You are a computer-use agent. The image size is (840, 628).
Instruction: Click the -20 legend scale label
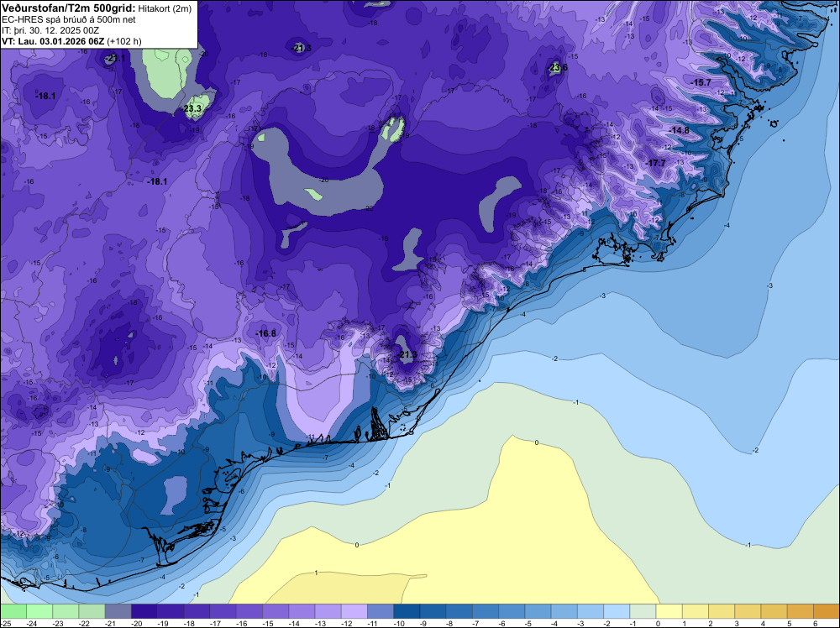[135, 623]
